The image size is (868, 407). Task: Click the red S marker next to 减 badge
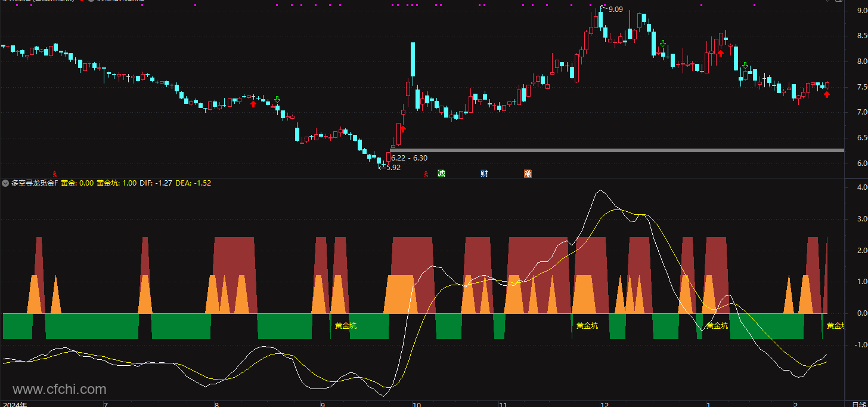pos(426,174)
